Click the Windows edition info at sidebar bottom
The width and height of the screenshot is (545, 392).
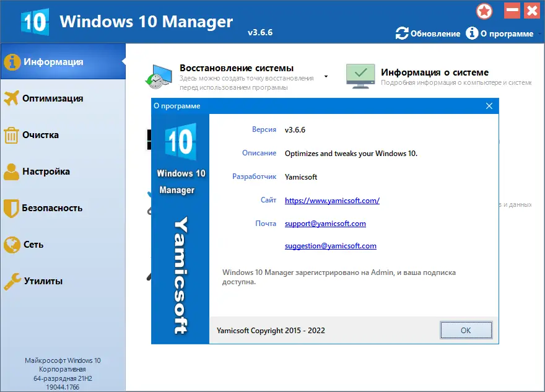point(63,373)
